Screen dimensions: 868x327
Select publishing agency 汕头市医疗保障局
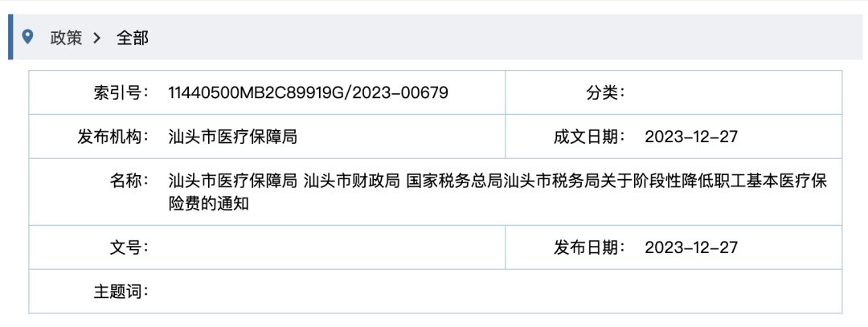(233, 137)
